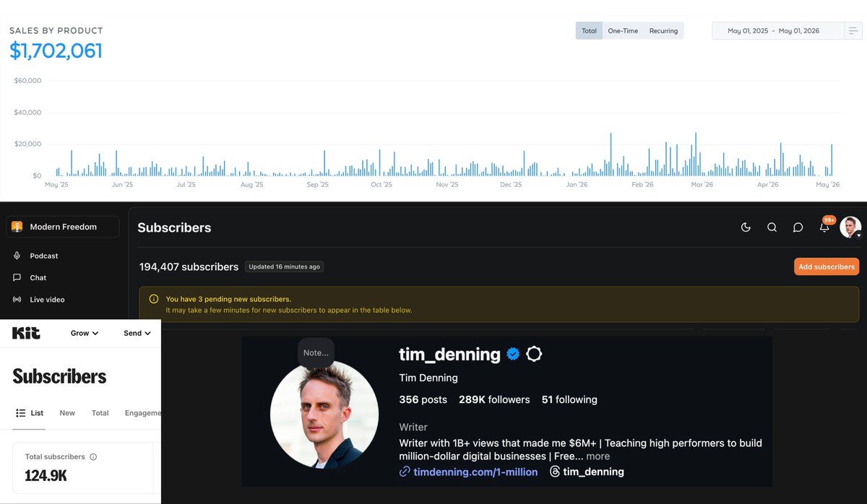Viewport: 867px width, 504px height.
Task: Click the Note... bubble above profile photo
Action: [316, 352]
